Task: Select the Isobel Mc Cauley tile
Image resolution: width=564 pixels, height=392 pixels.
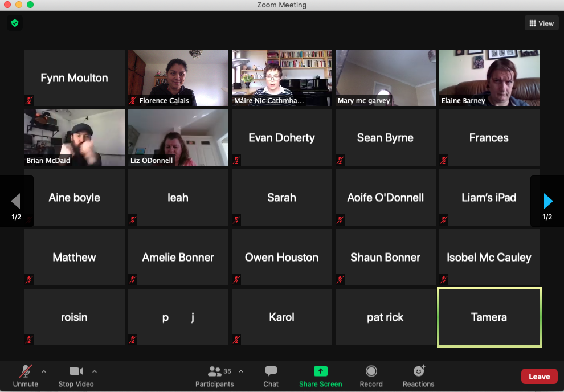Action: tap(489, 257)
